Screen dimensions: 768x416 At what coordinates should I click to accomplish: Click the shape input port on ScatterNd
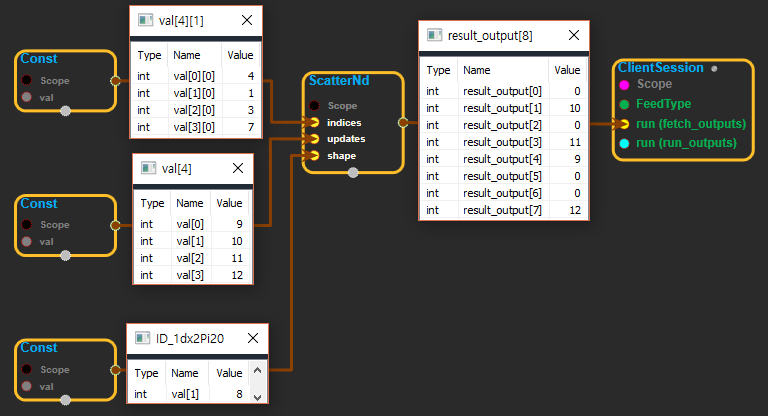(x=315, y=156)
